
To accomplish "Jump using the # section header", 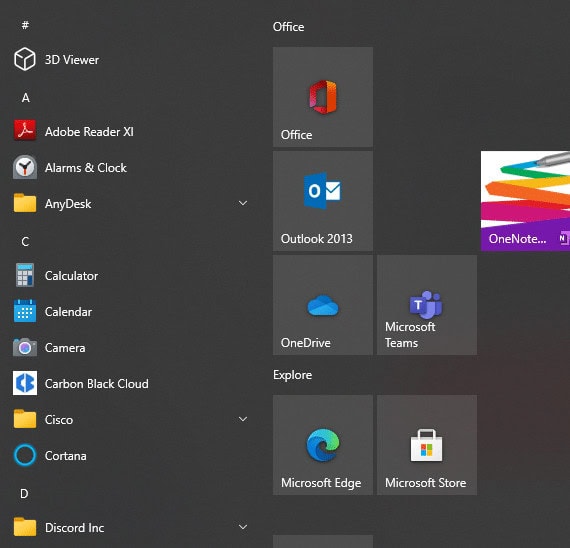I will [25, 25].
